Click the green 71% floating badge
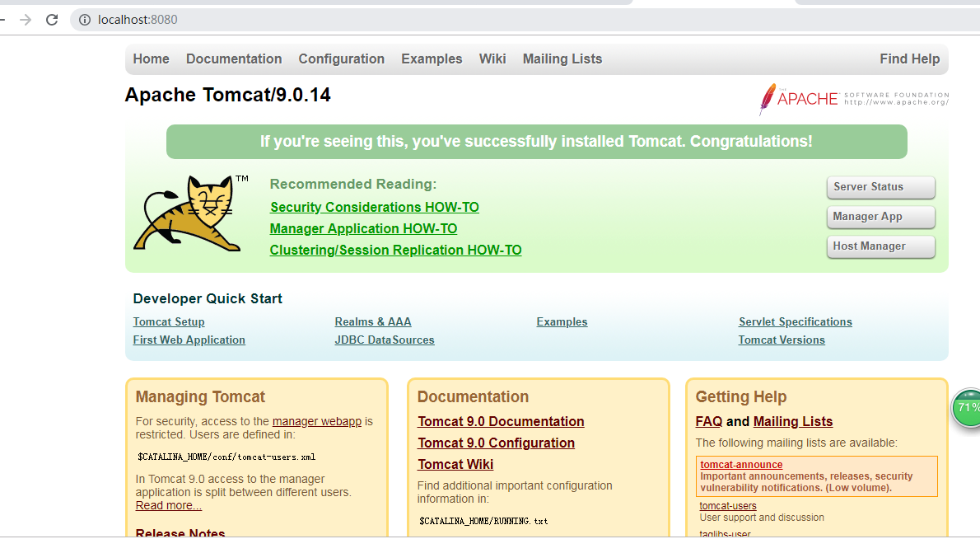Image resolution: width=980 pixels, height=539 pixels. [966, 408]
